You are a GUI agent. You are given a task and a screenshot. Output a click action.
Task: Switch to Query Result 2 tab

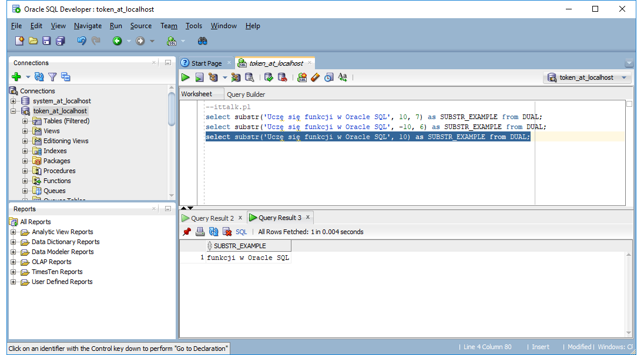pos(212,218)
